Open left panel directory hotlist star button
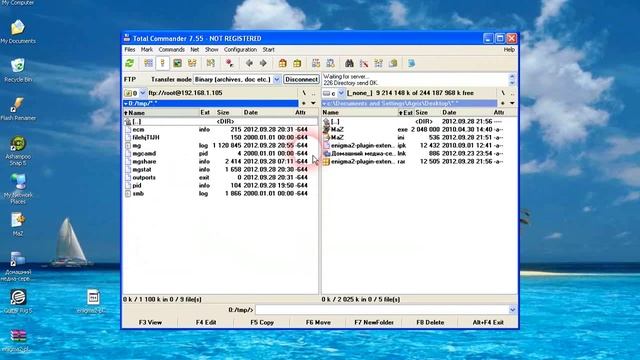The height and width of the screenshot is (360, 640). 304,103
